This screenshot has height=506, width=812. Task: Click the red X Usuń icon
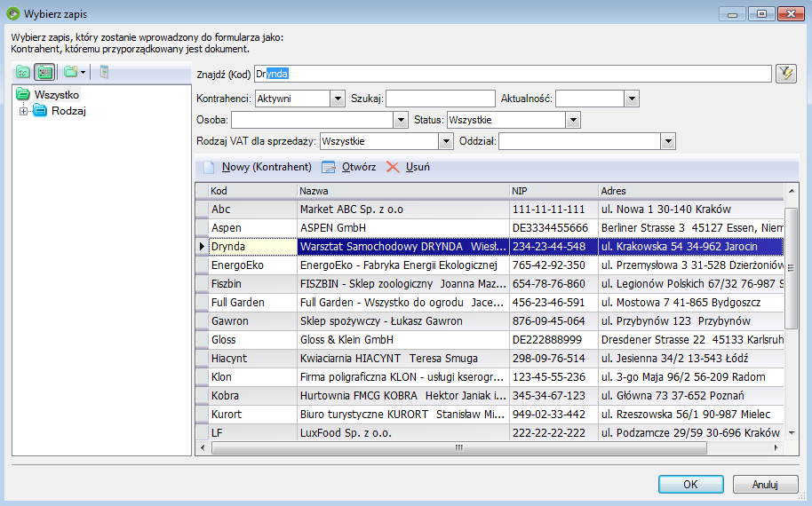393,167
